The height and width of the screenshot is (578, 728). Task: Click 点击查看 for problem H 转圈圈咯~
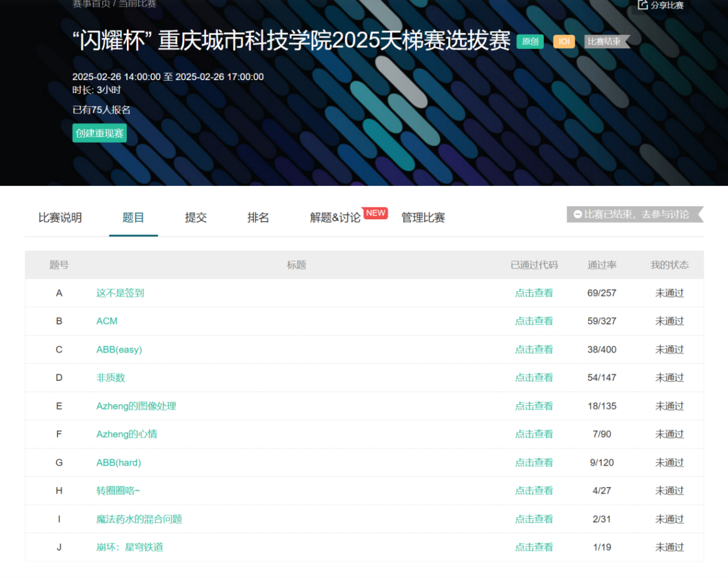pos(534,491)
